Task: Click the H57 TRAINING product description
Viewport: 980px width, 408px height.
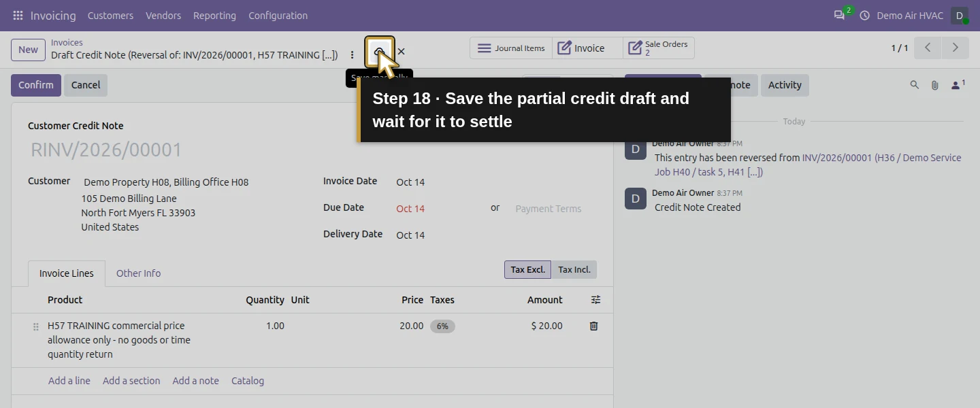Action: point(119,340)
